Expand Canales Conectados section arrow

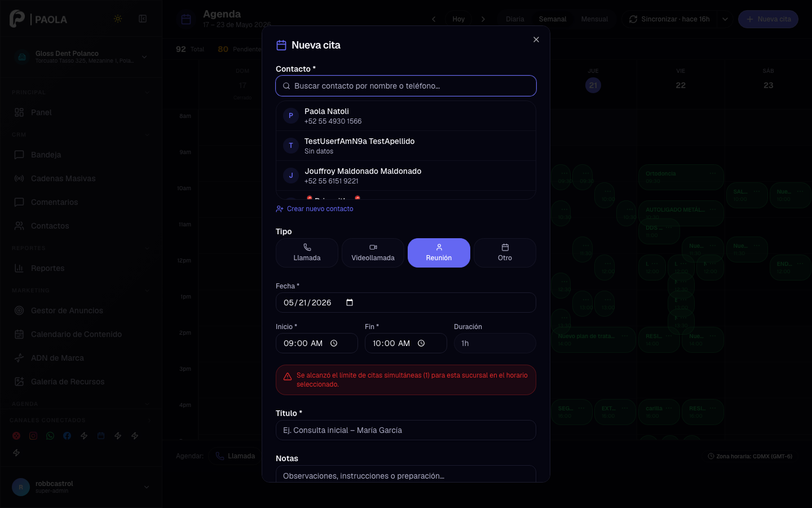tap(150, 421)
